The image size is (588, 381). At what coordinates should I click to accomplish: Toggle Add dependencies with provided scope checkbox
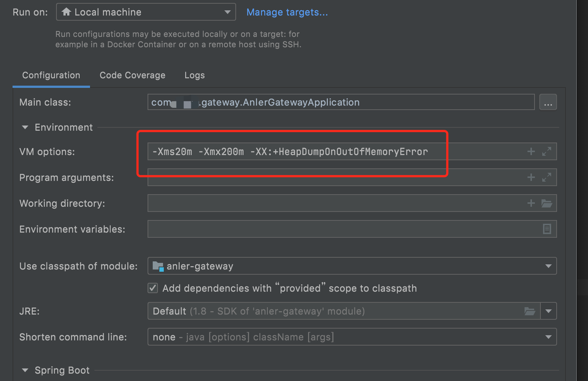click(x=153, y=288)
